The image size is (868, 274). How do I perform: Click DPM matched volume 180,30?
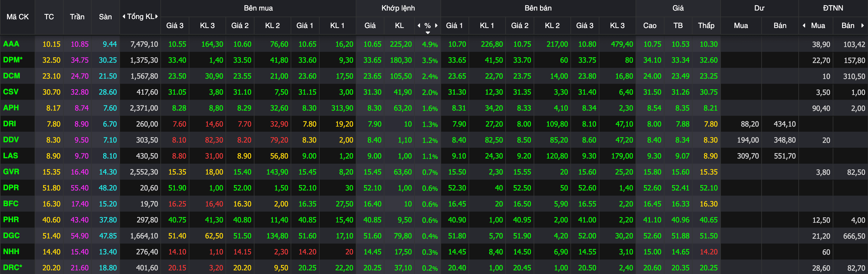[401, 60]
